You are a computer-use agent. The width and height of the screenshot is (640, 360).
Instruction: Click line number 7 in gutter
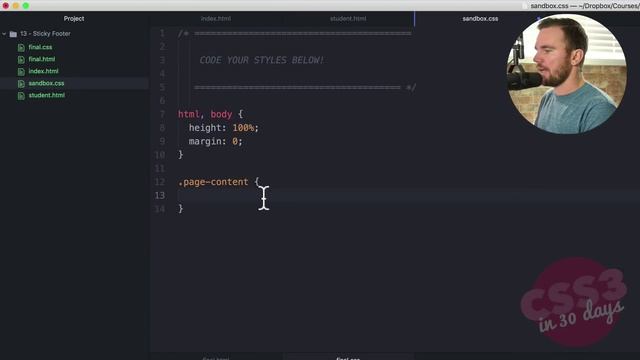[x=162, y=114]
